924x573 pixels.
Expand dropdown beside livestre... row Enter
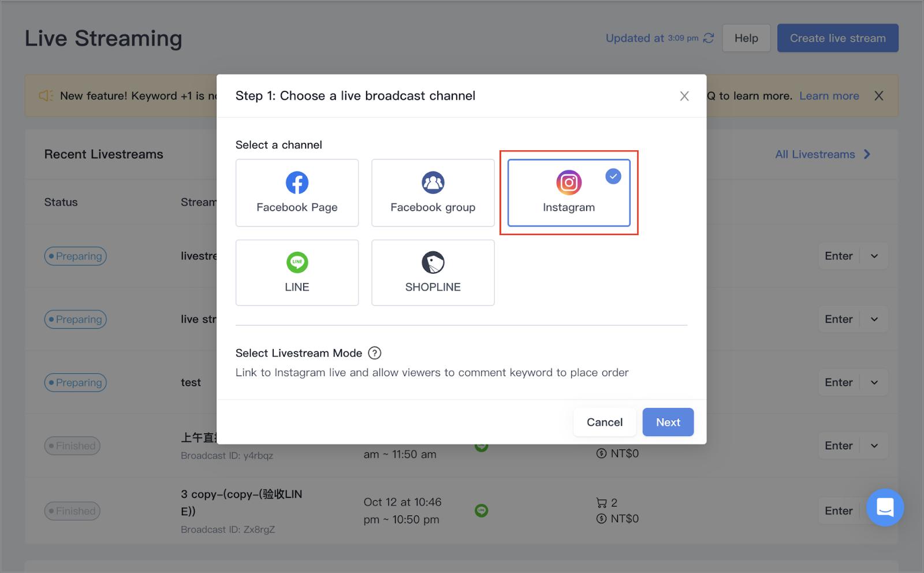coord(874,256)
